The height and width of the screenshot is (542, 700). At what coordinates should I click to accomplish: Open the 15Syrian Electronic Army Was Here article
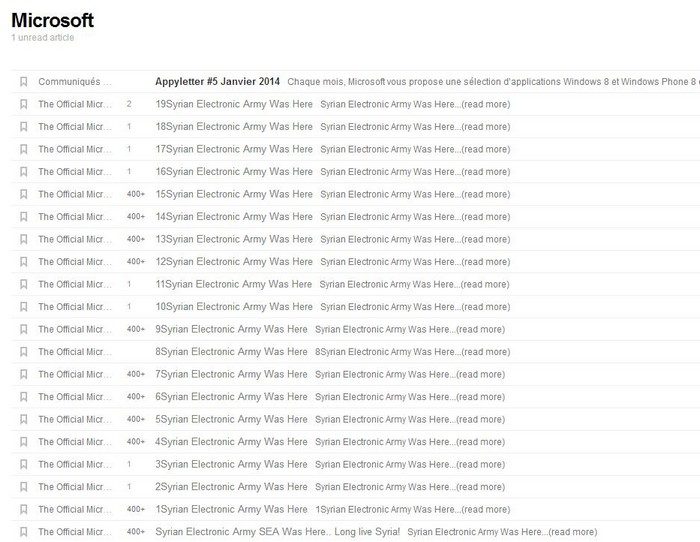(234, 194)
